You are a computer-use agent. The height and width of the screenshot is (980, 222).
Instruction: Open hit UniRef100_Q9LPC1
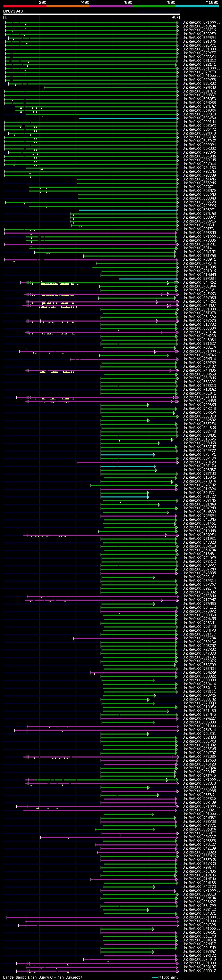pyautogui.click(x=199, y=45)
